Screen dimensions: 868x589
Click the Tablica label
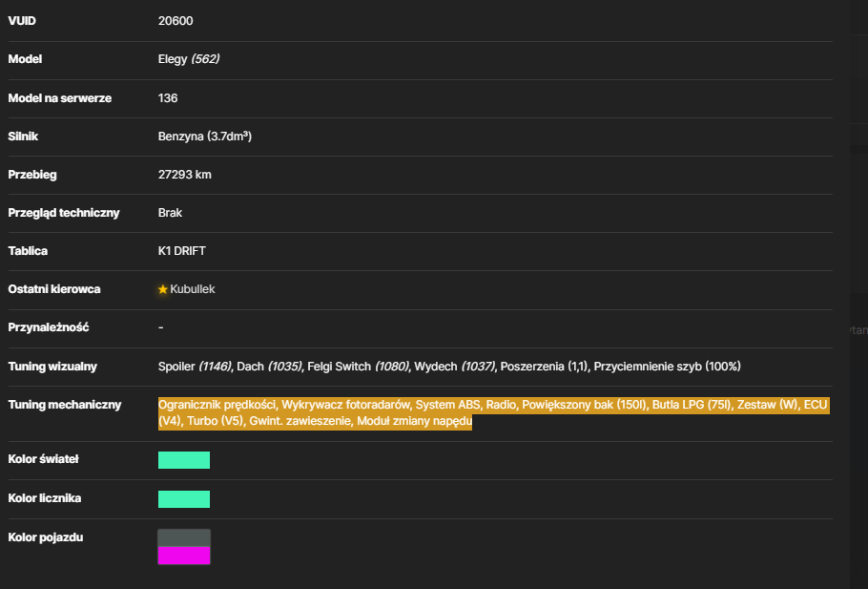coord(28,251)
